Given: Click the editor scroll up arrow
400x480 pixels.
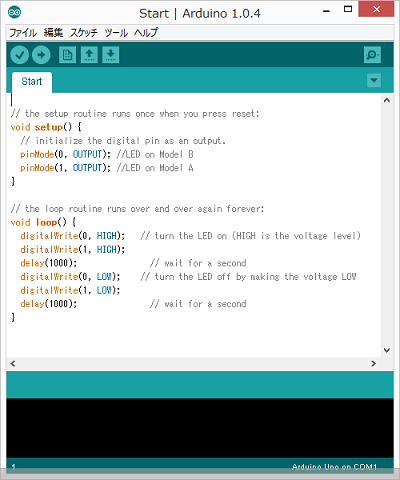Looking at the screenshot, I should (x=387, y=100).
